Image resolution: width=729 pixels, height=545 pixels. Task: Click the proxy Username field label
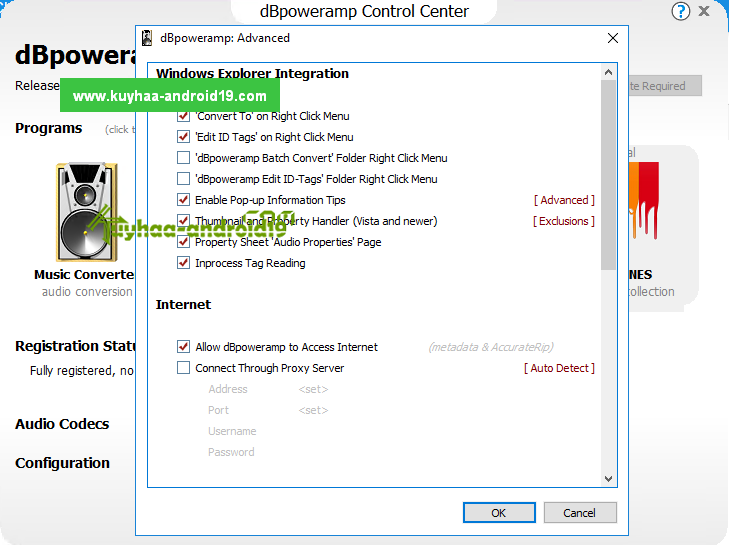tap(232, 431)
